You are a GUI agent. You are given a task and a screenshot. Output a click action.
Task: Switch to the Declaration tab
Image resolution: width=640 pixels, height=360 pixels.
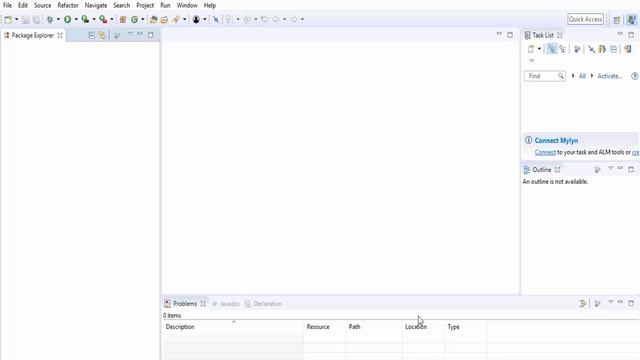tap(263, 304)
